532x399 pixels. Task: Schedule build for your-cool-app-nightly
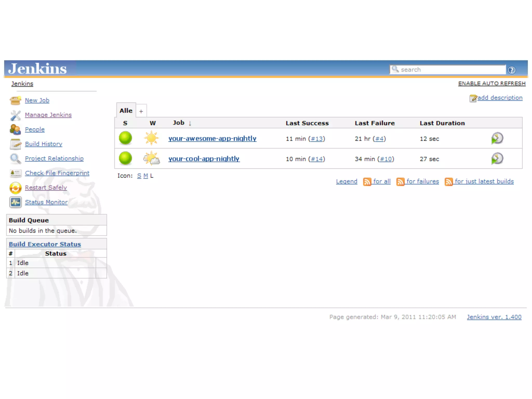497,159
